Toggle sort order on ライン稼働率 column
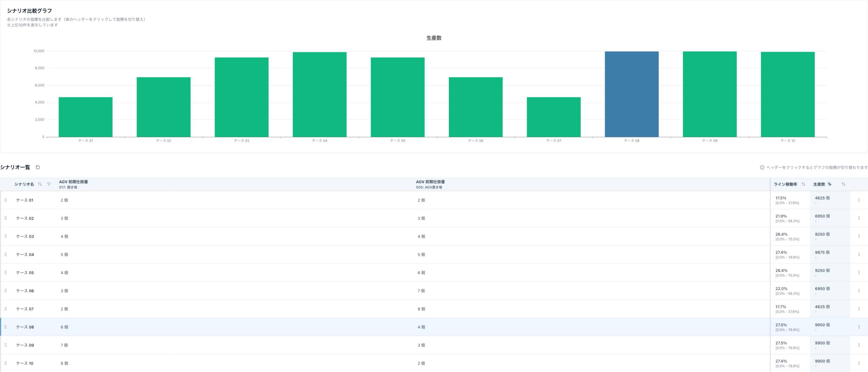Screen dimensions: 868x372 803,184
